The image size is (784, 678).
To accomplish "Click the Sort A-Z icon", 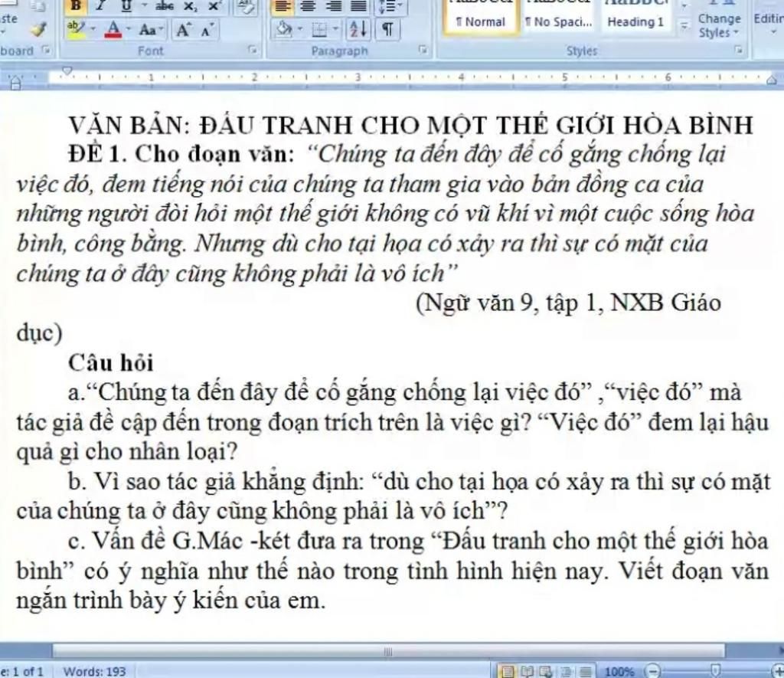I will point(358,30).
